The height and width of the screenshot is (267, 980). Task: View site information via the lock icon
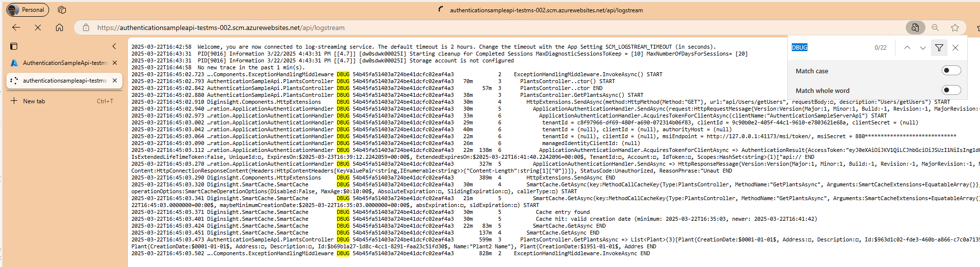[x=86, y=28]
